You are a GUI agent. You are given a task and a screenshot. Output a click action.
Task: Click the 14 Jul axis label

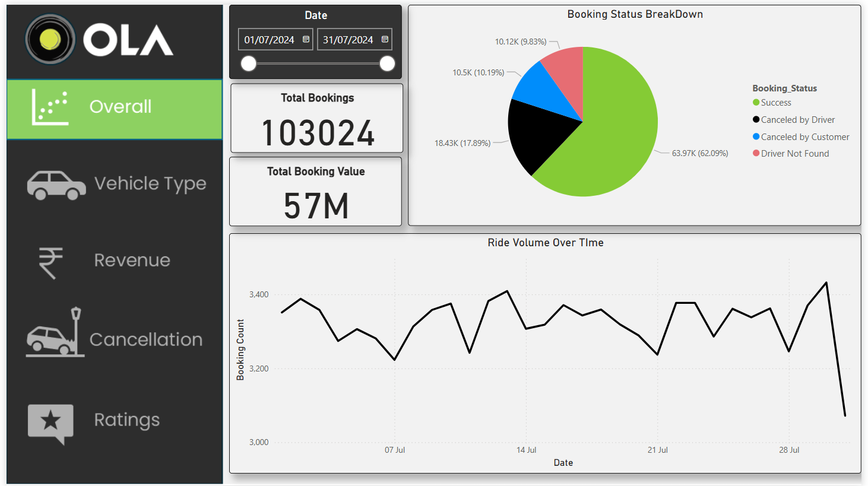coord(526,450)
